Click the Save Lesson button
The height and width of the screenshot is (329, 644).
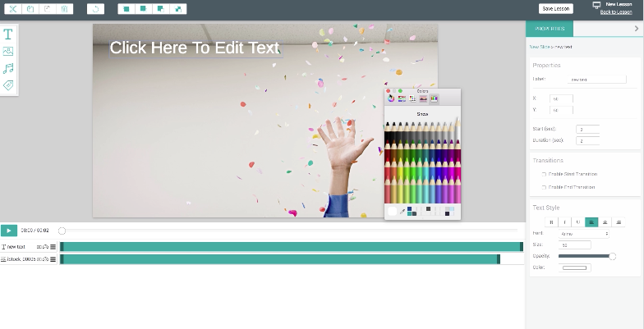[x=555, y=8]
